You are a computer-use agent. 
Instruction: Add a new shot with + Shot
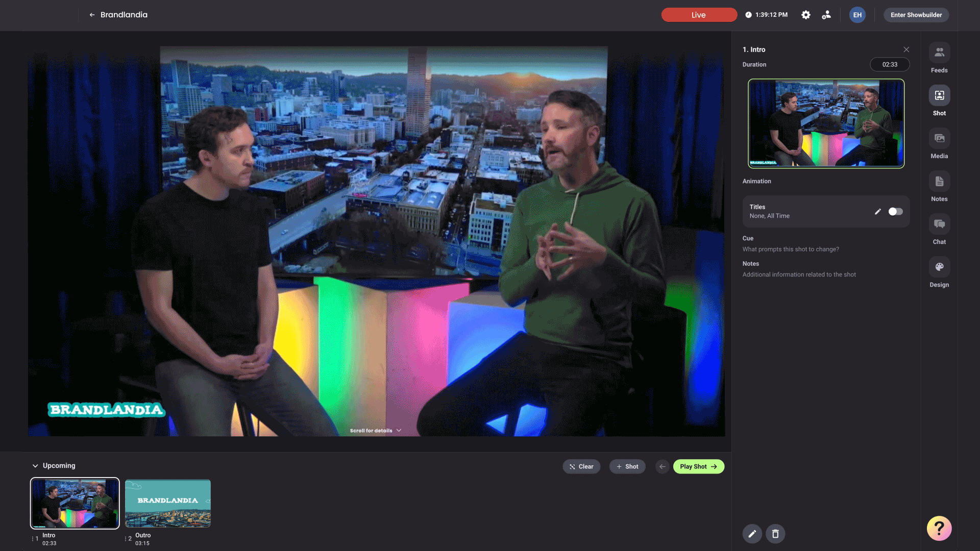[x=627, y=466]
